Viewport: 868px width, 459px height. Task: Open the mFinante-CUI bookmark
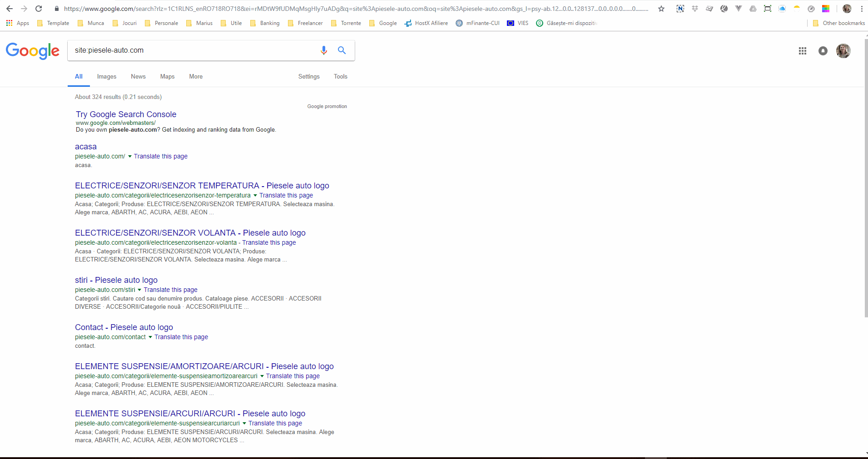click(x=478, y=23)
